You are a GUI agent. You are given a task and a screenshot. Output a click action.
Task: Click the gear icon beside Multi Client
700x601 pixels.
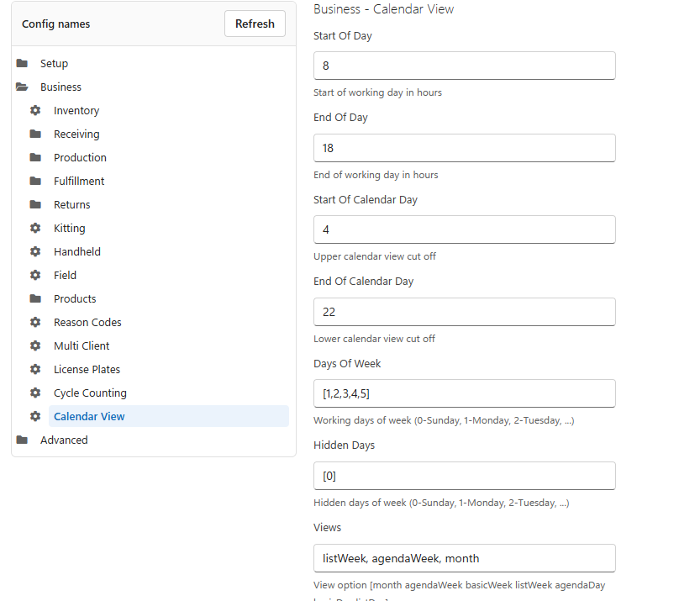click(x=35, y=346)
